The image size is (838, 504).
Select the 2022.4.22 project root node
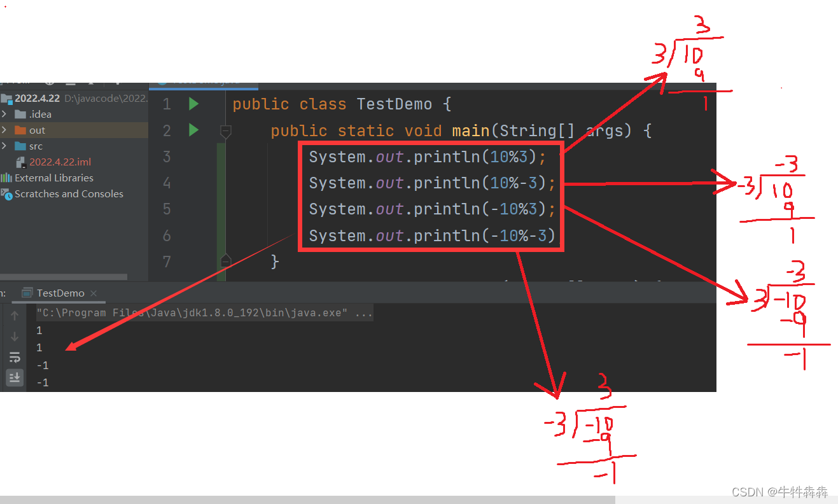coord(37,99)
